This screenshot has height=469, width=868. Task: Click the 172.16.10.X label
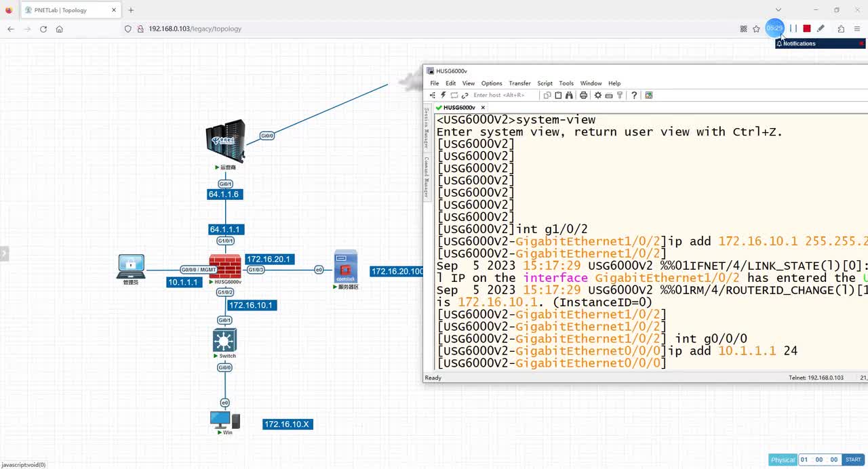287,424
